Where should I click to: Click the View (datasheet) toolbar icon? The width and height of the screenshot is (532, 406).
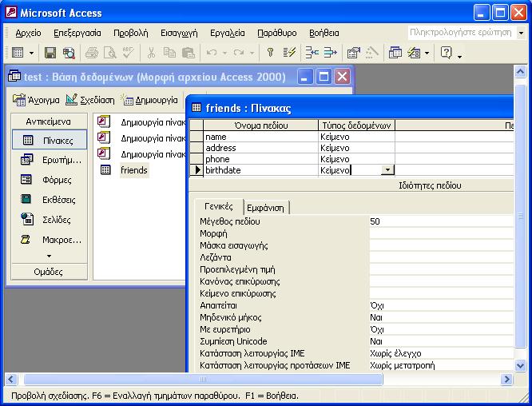click(18, 53)
